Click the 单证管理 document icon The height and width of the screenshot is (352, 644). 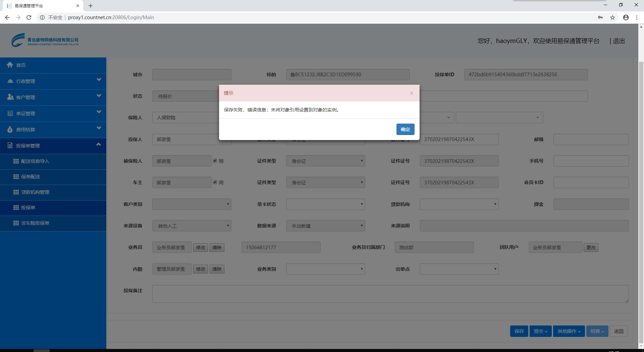10,113
